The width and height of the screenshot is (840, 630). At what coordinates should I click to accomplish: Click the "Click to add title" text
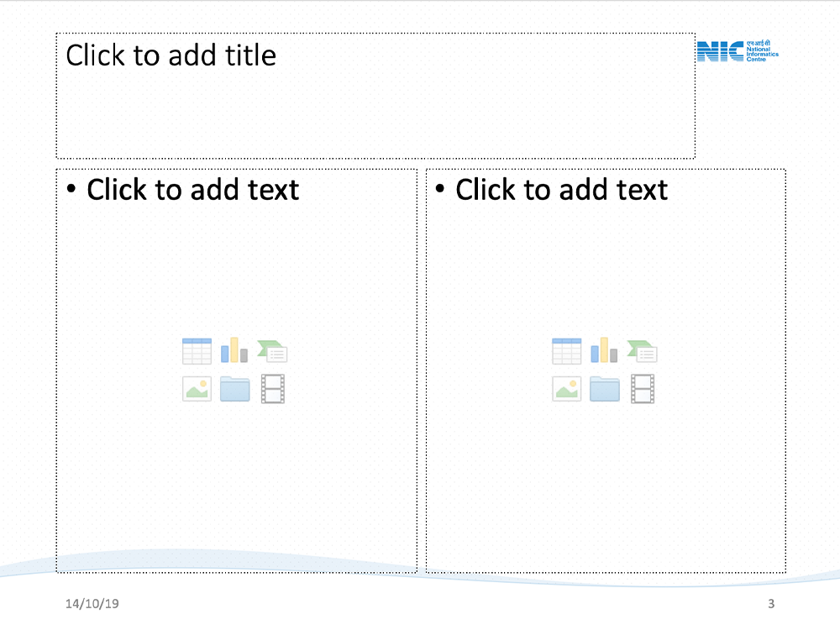[x=171, y=55]
